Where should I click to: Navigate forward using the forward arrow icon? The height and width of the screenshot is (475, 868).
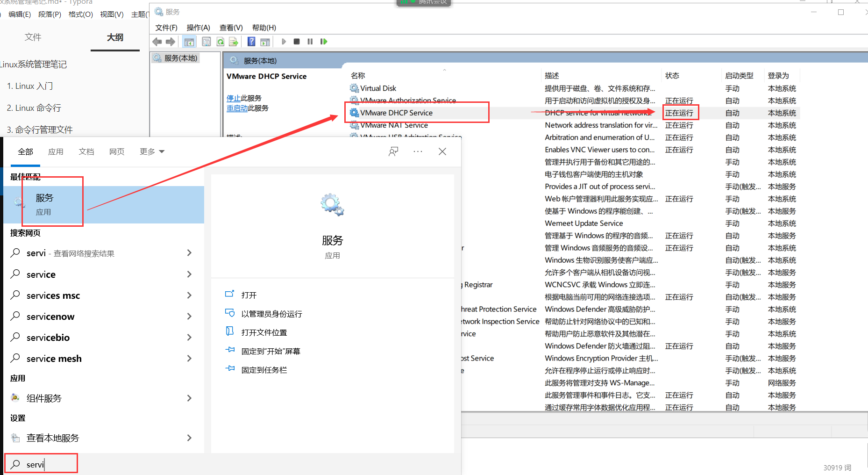171,42
